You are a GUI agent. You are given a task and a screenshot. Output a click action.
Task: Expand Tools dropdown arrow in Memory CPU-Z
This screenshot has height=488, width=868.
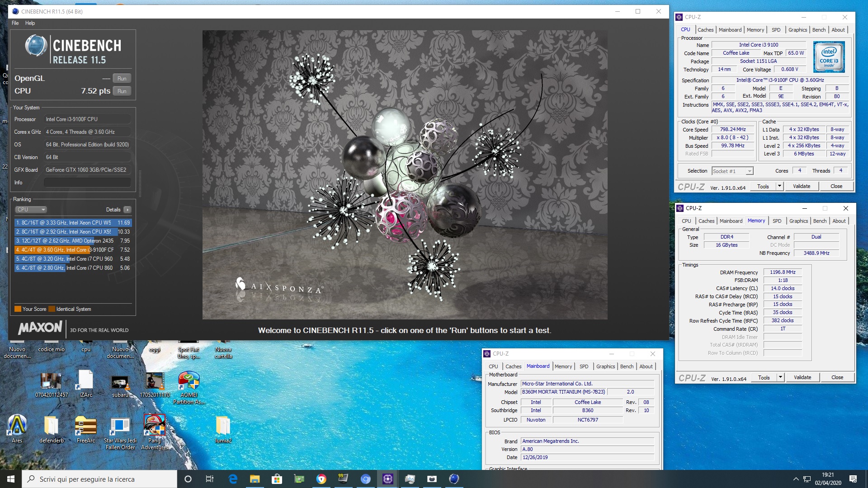[780, 377]
